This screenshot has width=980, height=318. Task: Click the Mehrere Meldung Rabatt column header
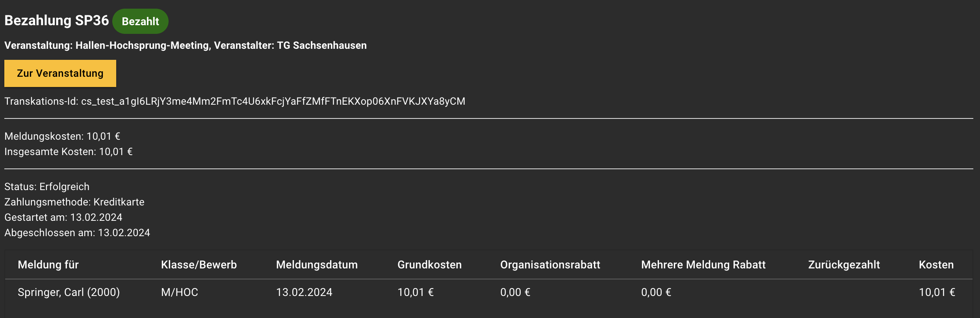point(703,264)
